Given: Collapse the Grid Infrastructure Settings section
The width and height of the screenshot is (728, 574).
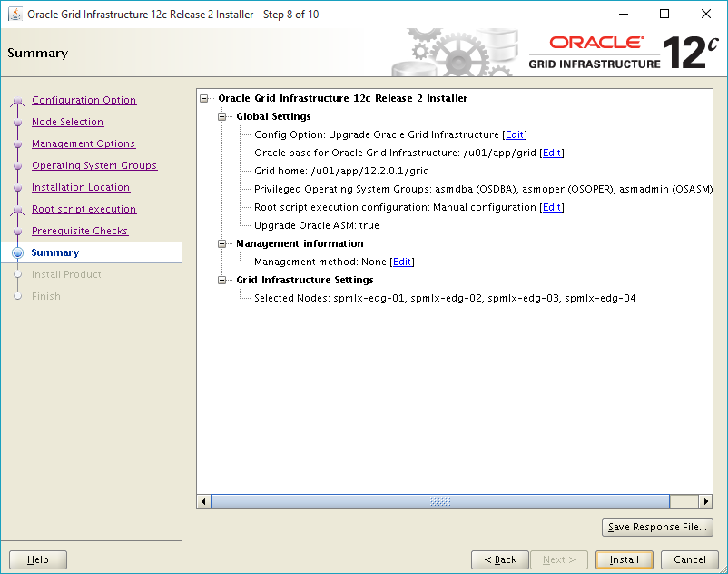Looking at the screenshot, I should pyautogui.click(x=221, y=280).
